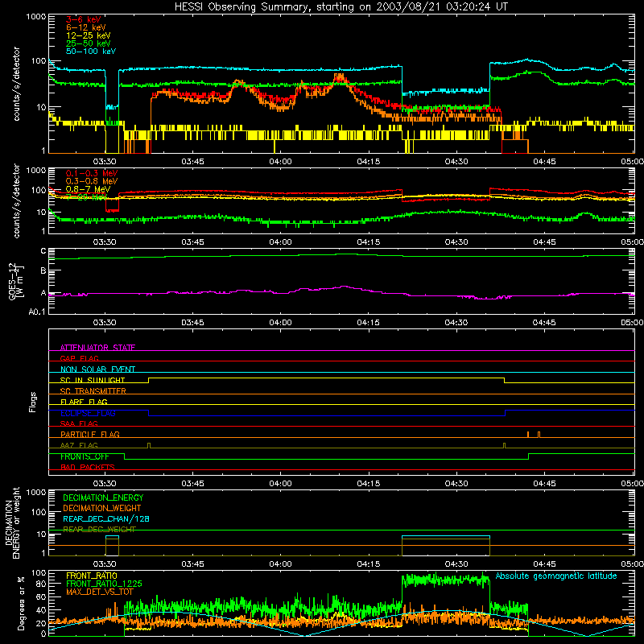Click the DECIMATION_ENERGY legend label
Image resolution: width=644 pixels, height=644 pixels.
coord(103,497)
